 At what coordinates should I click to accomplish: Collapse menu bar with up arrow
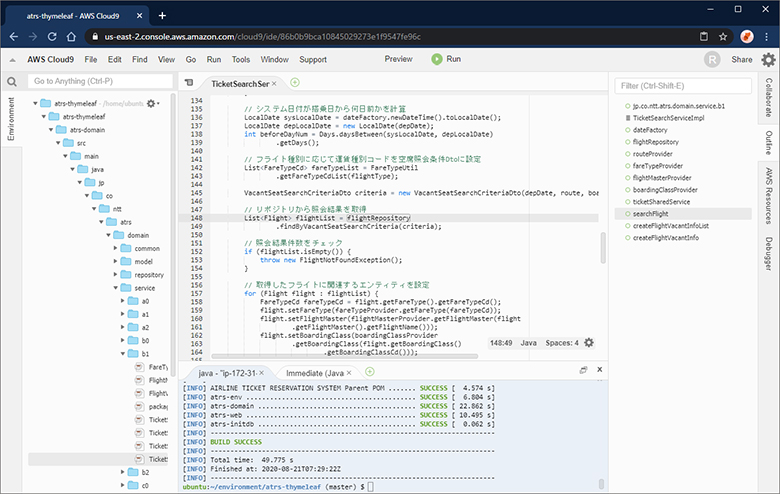[12, 60]
